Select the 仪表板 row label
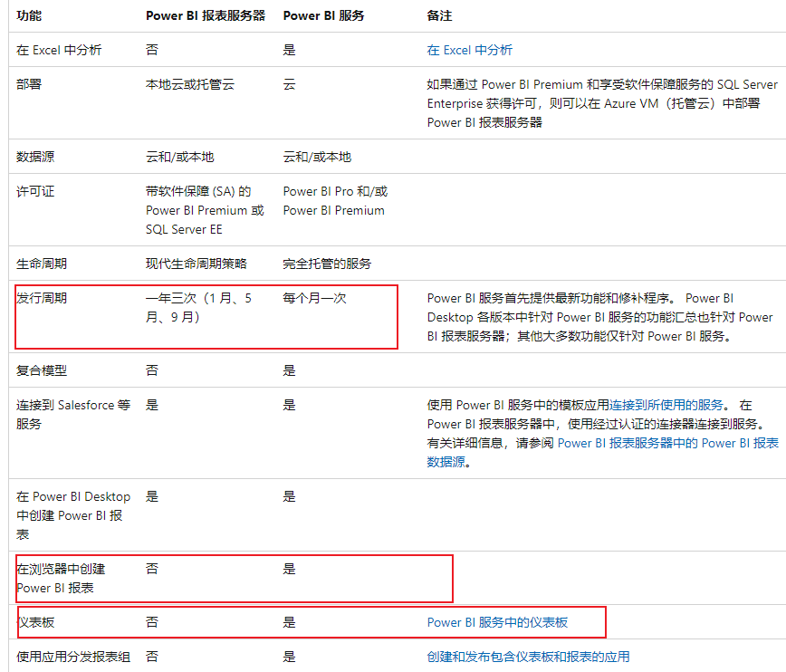This screenshot has height=672, width=786. (x=35, y=622)
